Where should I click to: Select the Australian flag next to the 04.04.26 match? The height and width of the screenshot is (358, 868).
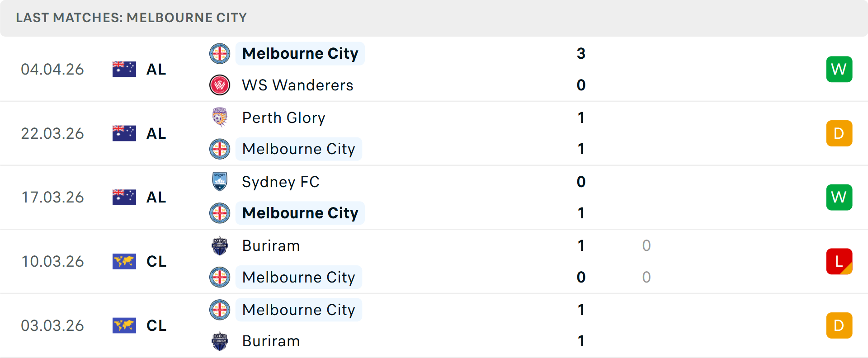(x=124, y=69)
